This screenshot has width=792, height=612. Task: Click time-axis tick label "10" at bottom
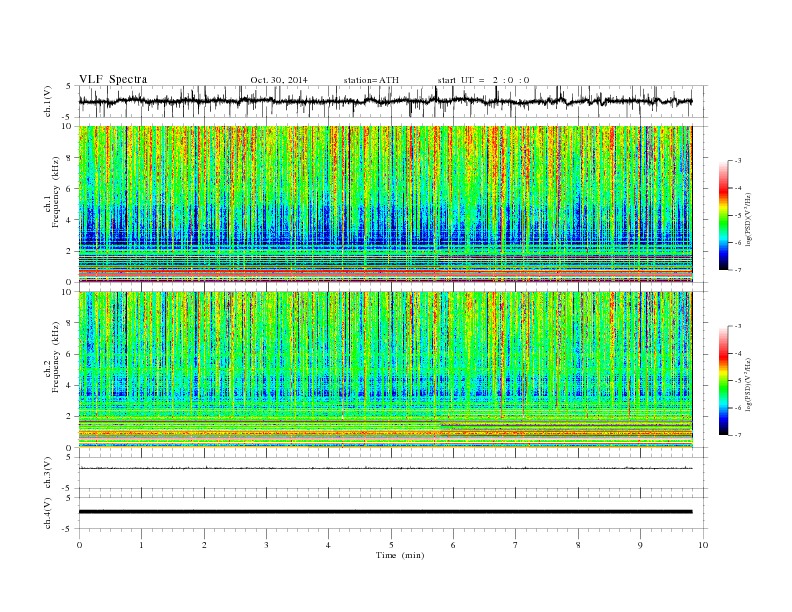[703, 545]
